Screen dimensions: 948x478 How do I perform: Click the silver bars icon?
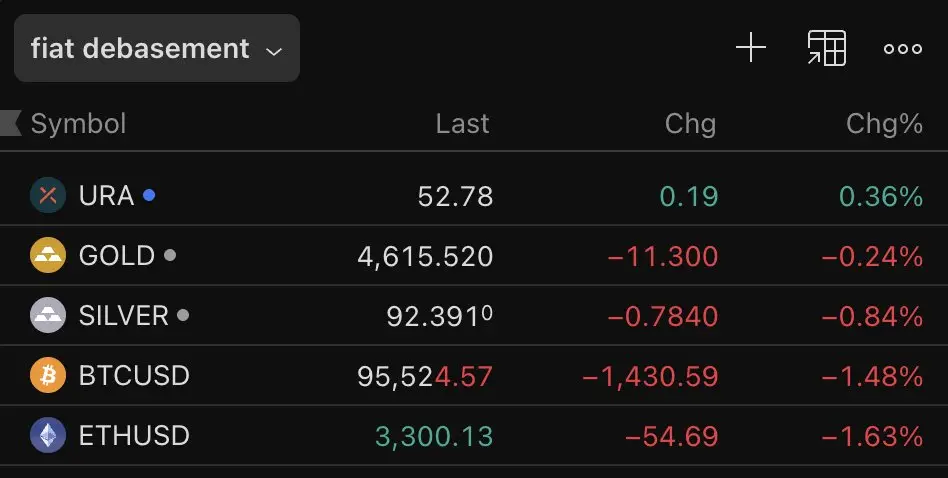47,316
